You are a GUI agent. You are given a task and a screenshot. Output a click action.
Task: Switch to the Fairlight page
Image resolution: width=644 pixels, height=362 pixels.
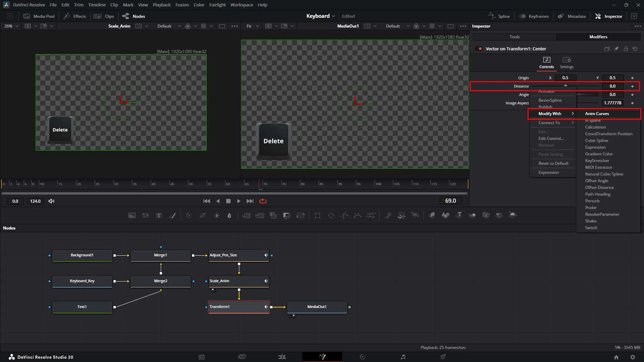click(403, 357)
